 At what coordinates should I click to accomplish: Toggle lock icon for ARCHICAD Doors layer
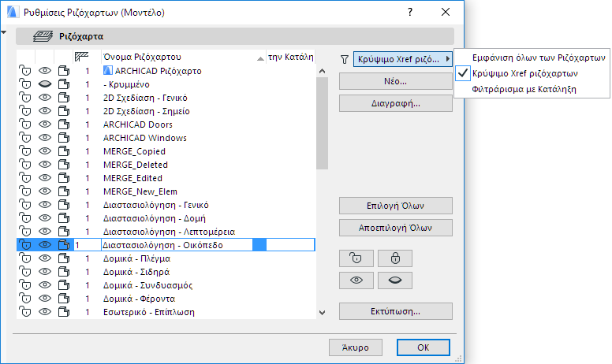[x=25, y=124]
